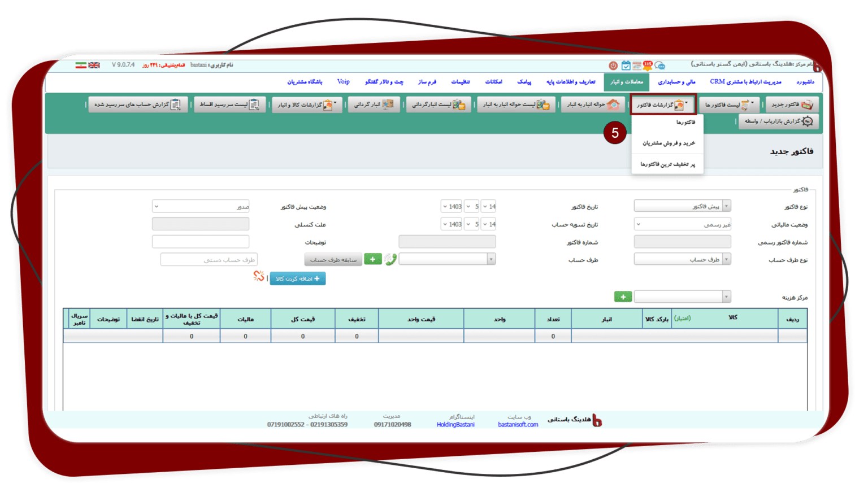The width and height of the screenshot is (868, 488).
Task: Open مالی و حسابداری tab
Action: point(676,82)
